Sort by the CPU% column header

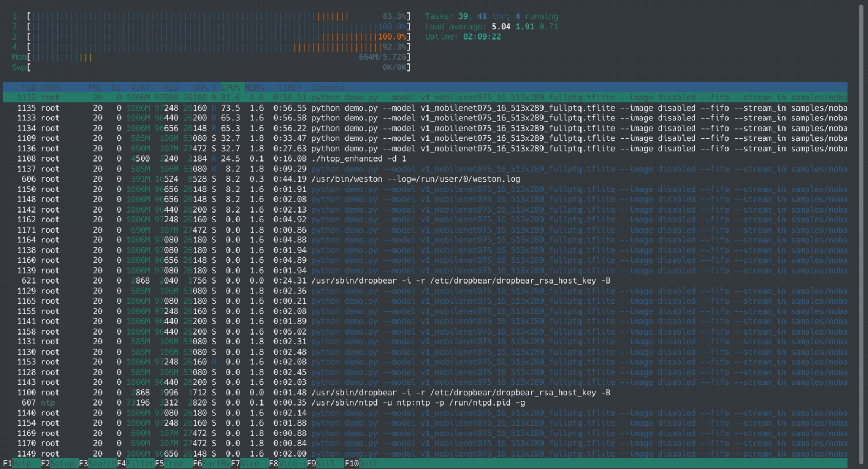click(231, 88)
